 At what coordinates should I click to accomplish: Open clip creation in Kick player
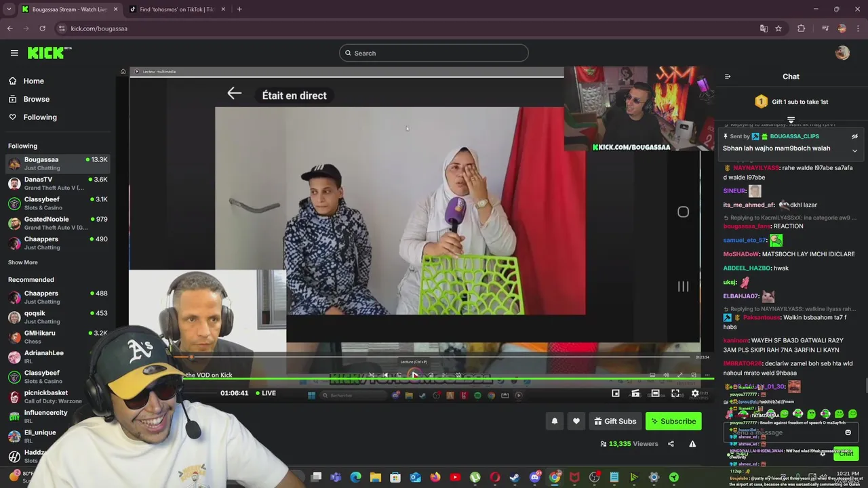pyautogui.click(x=635, y=393)
